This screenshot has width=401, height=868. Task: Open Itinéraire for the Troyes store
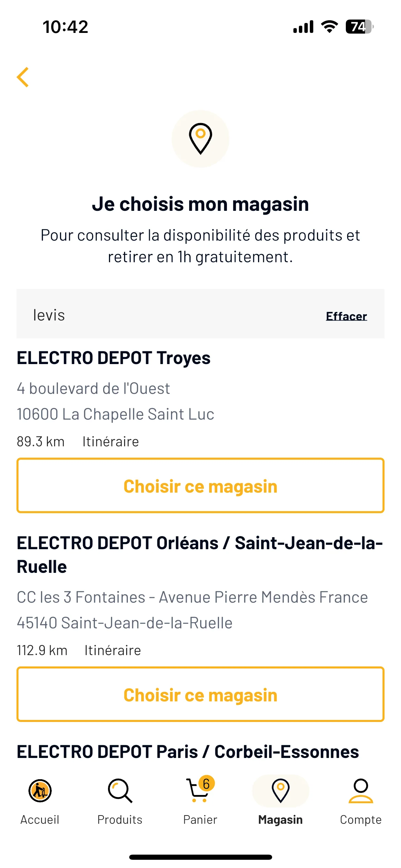point(111,442)
